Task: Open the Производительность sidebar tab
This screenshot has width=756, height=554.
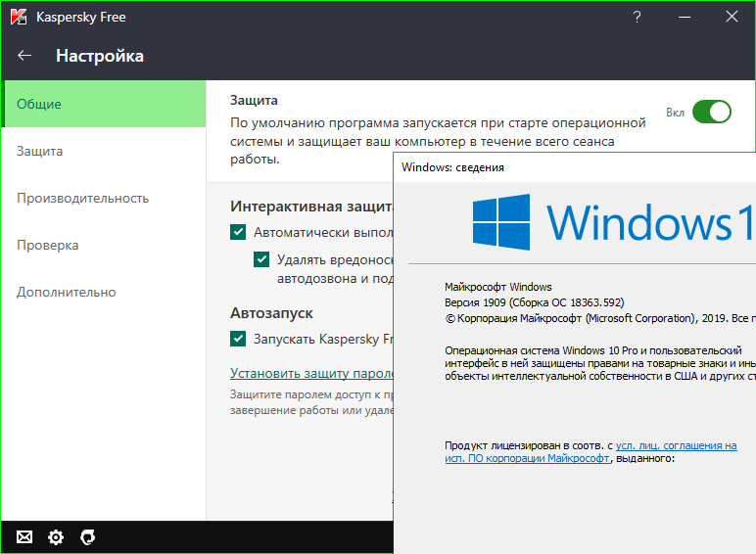Action: tap(104, 198)
